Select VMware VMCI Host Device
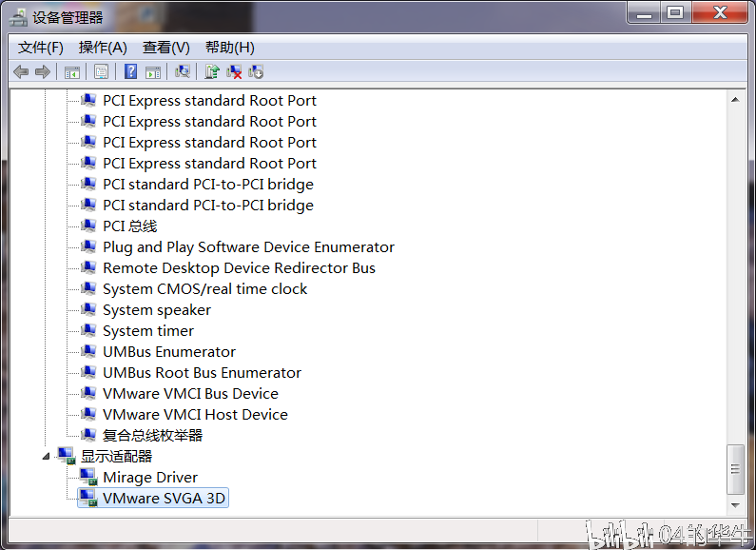 tap(195, 415)
